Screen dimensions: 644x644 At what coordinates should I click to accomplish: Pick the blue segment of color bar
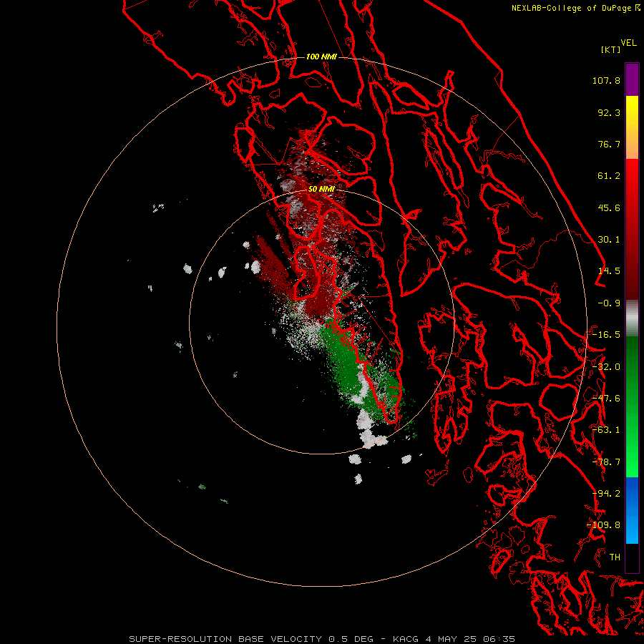[x=632, y=510]
